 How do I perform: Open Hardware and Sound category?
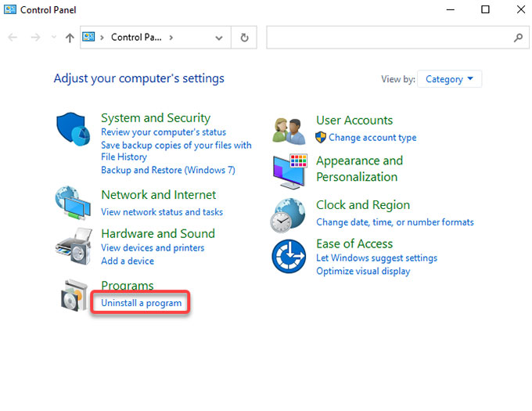tap(158, 233)
